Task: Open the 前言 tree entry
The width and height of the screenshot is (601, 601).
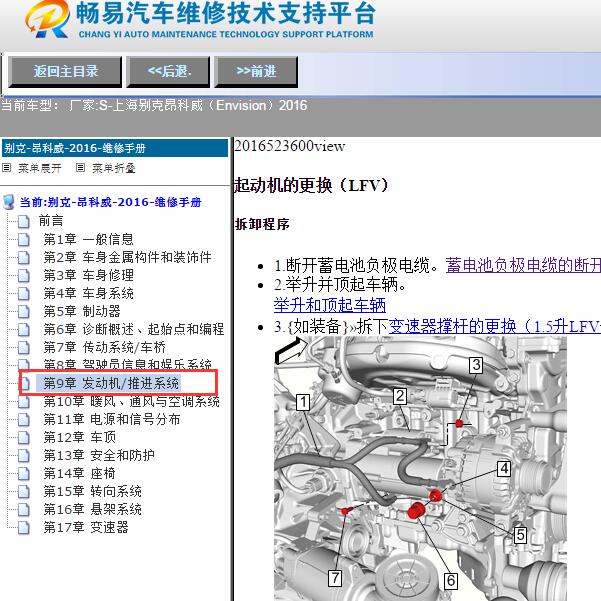Action: [x=51, y=221]
